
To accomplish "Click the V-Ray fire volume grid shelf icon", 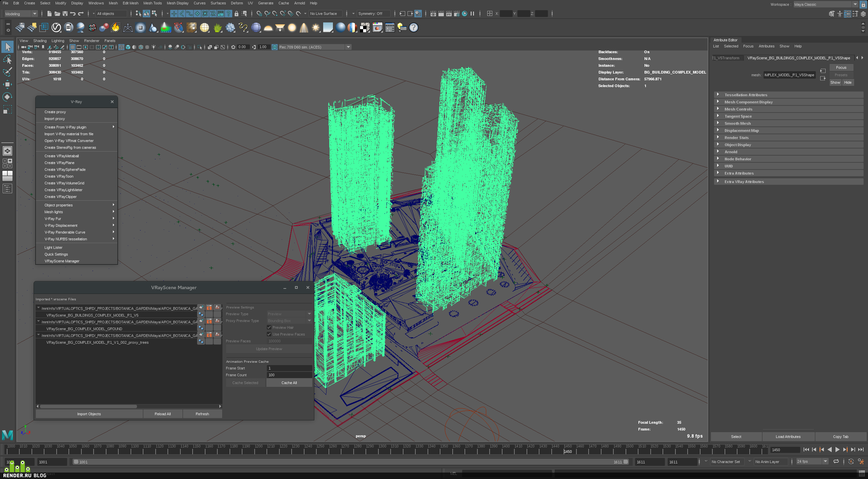I will tap(116, 27).
